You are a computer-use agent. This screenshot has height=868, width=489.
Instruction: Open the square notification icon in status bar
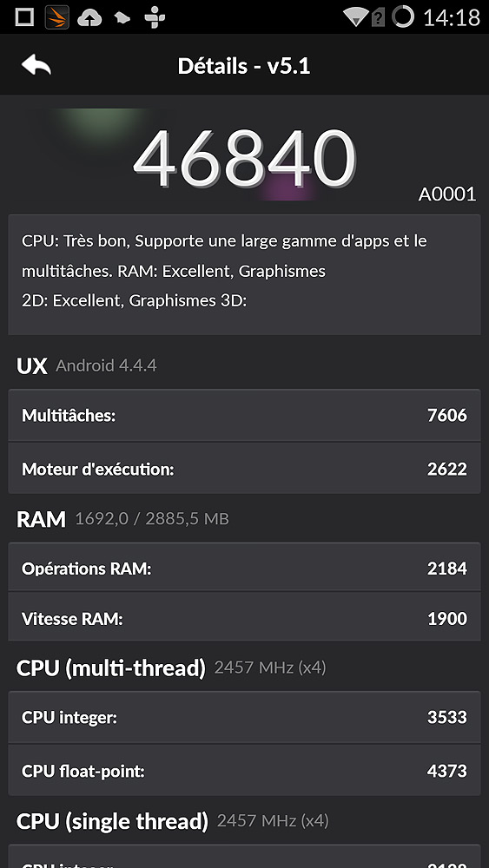pos(24,17)
